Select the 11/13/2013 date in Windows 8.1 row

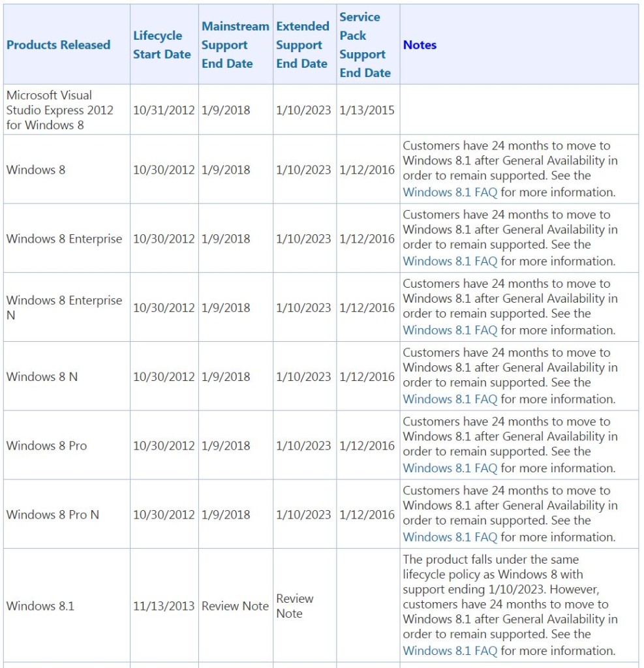click(164, 606)
